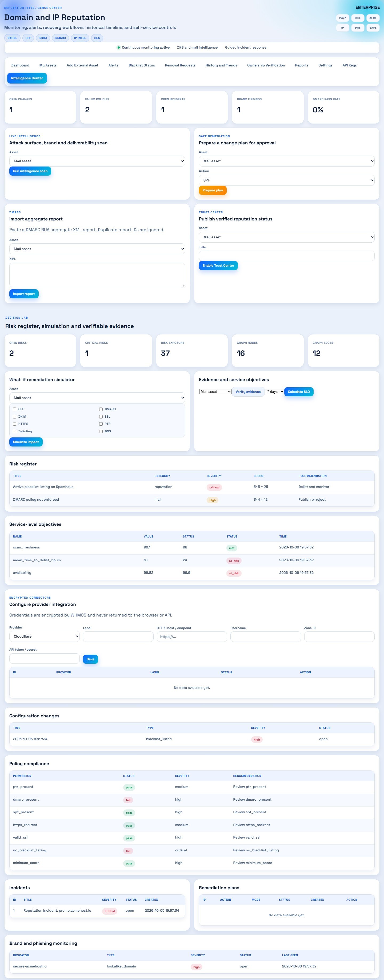Click the Calculate SLO button
Screen dimensions: 384x980
pos(299,392)
